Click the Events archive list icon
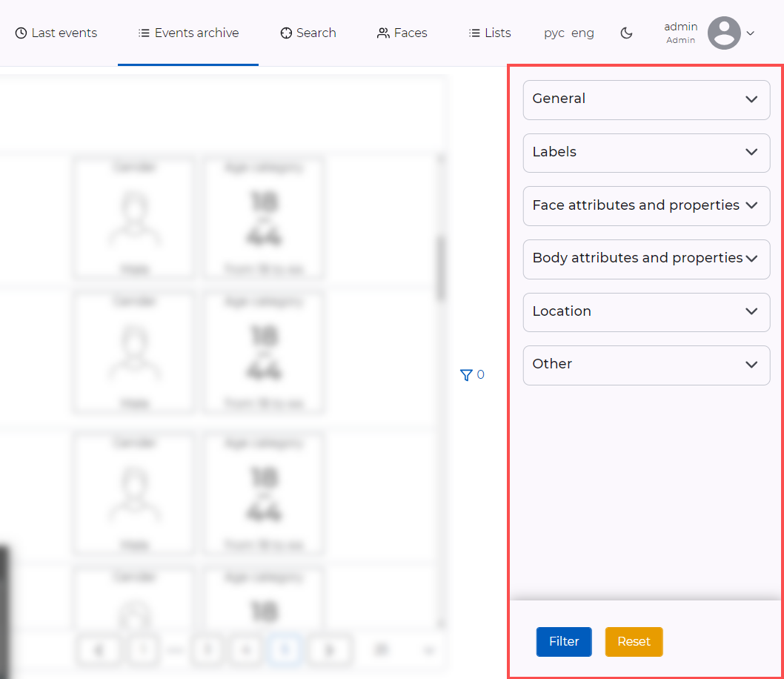The height and width of the screenshot is (679, 784). tap(143, 33)
